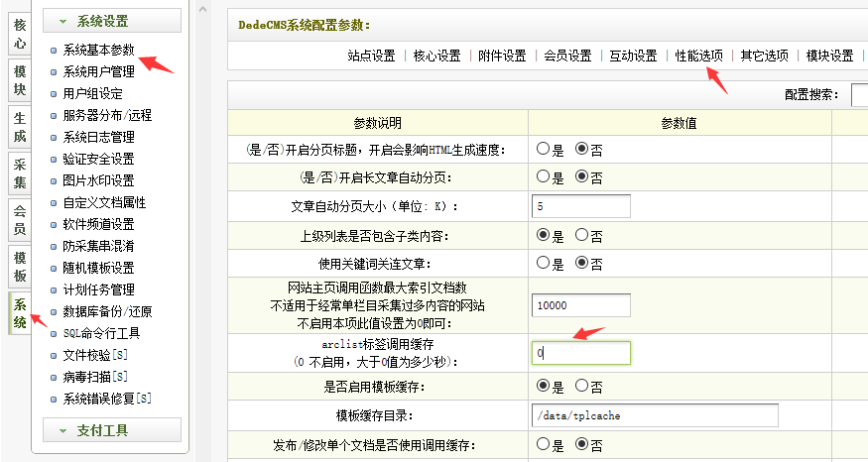Open 数据库备份/还原 in the sidebar

click(x=106, y=311)
